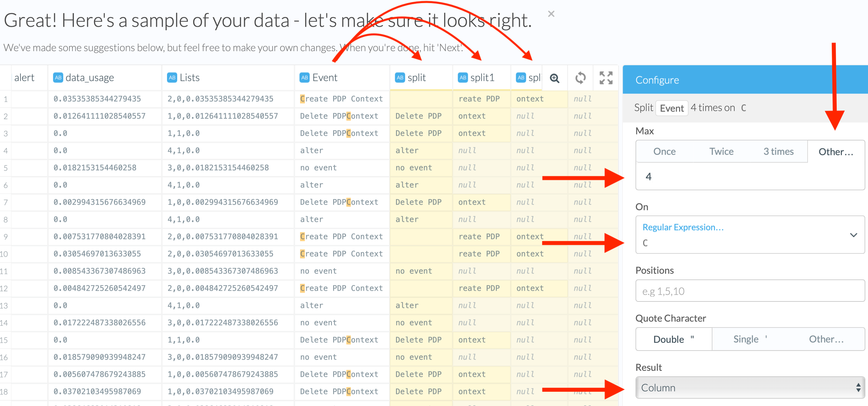Choose Other option for Quote Character
868x406 pixels.
tap(826, 339)
